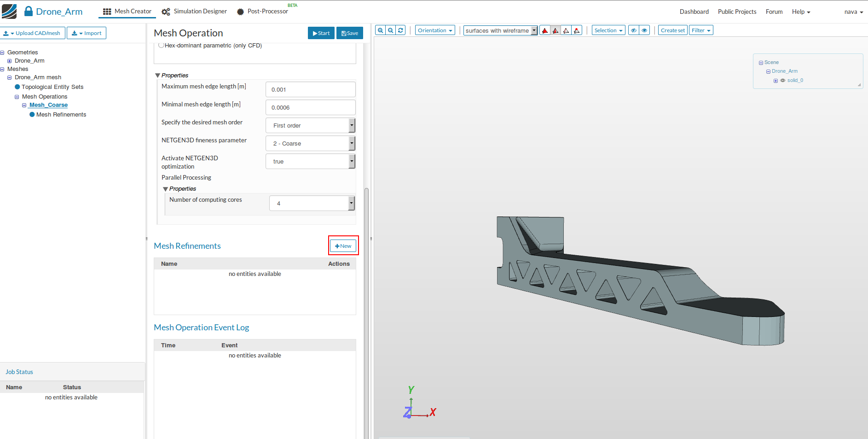This screenshot has height=439, width=868.
Task: Switch to the Mesh Creator tab
Action: coord(127,12)
